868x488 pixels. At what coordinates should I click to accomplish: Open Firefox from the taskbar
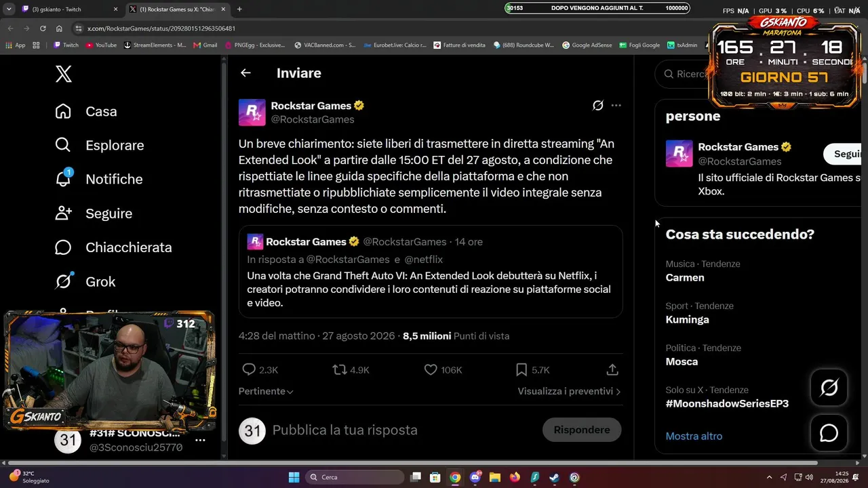(515, 477)
